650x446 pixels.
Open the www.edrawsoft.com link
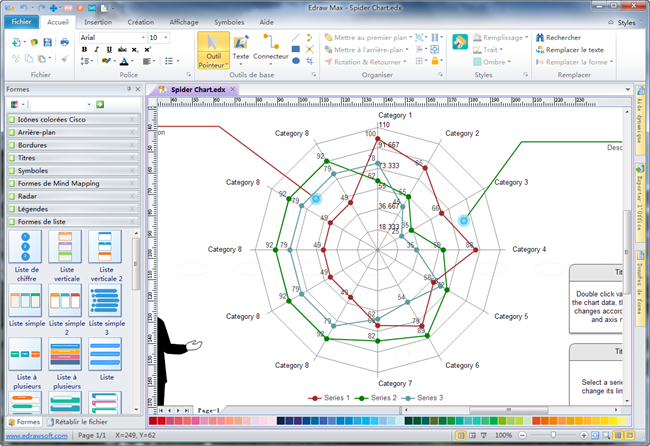coord(35,436)
